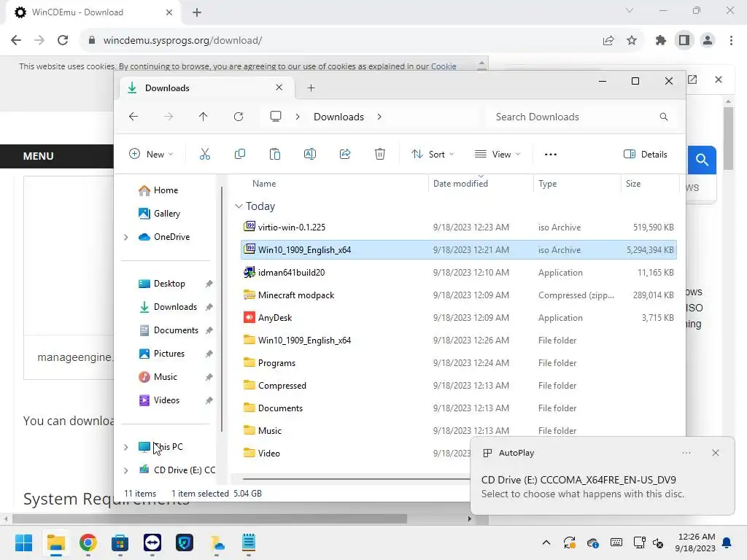Open Gallery in the navigation pane
Image resolution: width=747 pixels, height=560 pixels.
click(167, 214)
